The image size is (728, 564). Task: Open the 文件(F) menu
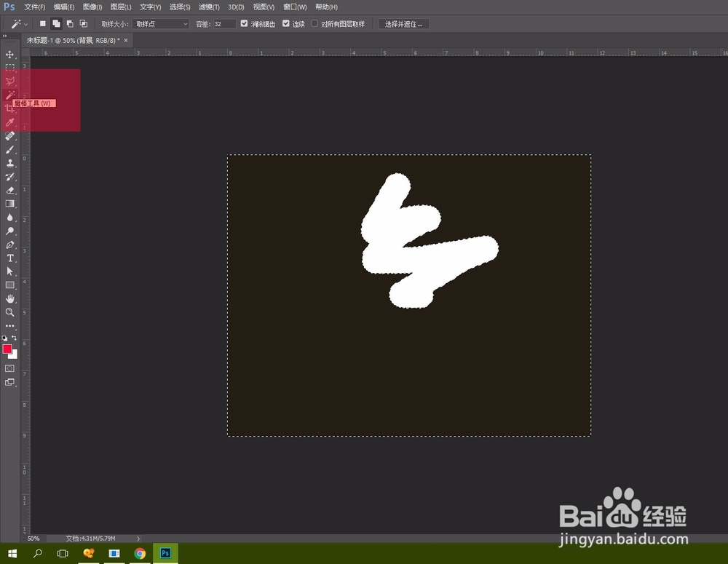(x=35, y=7)
